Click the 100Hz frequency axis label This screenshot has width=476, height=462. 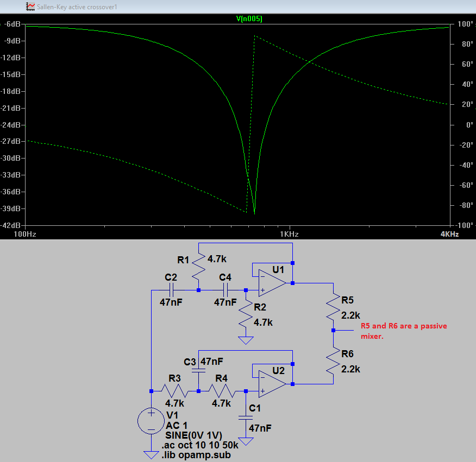tap(25, 234)
